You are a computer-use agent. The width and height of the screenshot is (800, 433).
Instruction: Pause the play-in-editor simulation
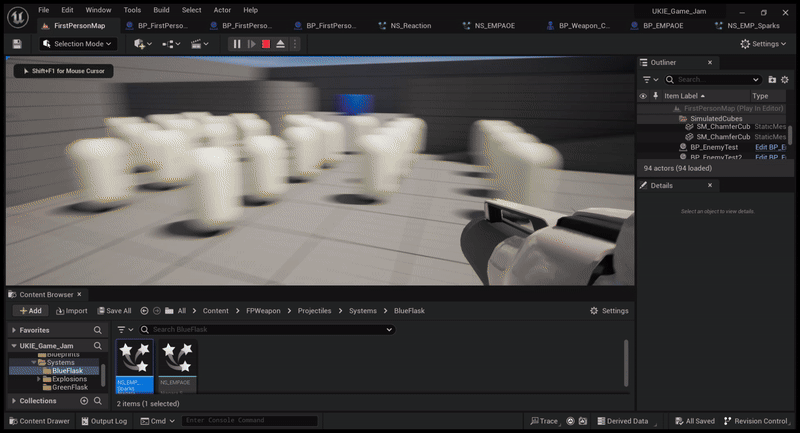pos(237,44)
